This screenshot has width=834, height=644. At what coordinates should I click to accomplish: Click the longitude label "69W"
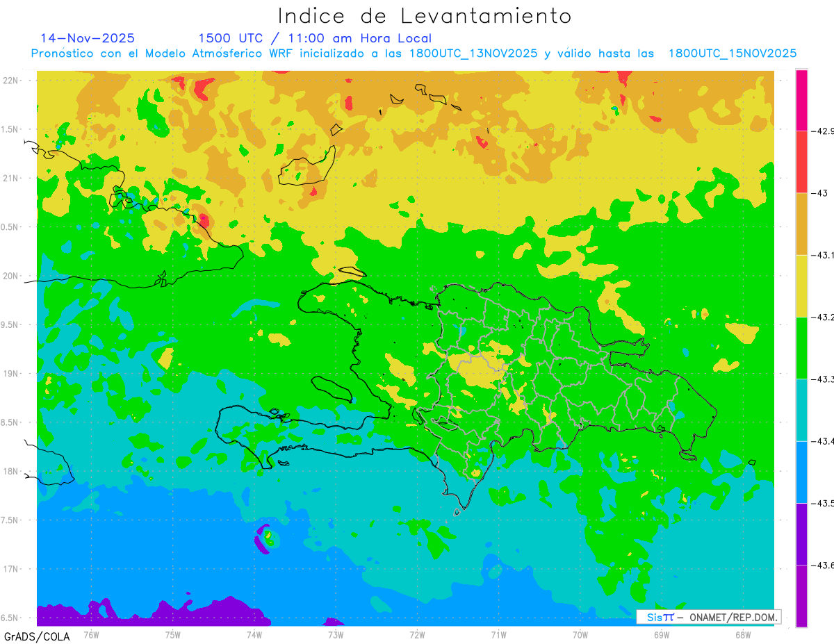point(662,634)
